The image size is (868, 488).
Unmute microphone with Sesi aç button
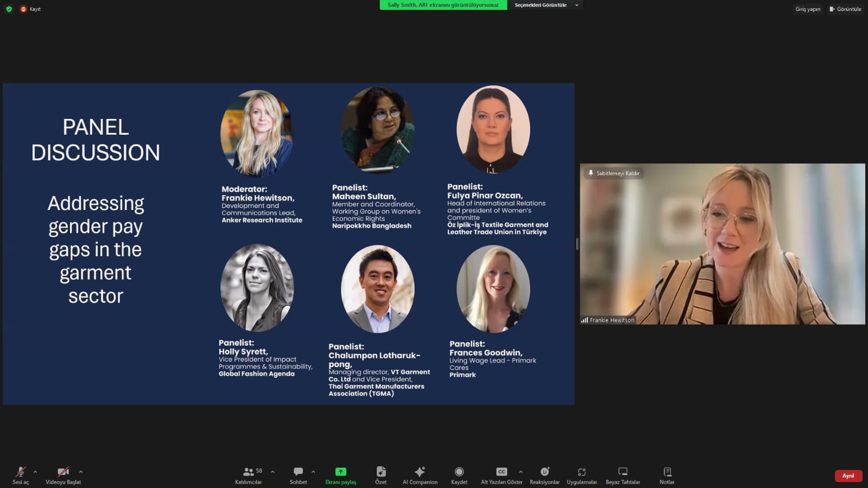[21, 476]
